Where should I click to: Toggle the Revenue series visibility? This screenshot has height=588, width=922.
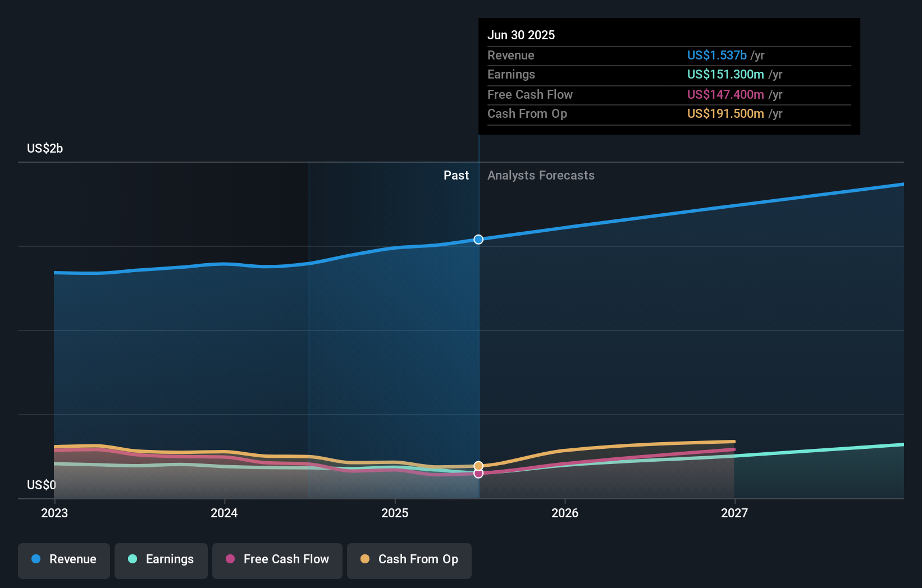tap(63, 559)
